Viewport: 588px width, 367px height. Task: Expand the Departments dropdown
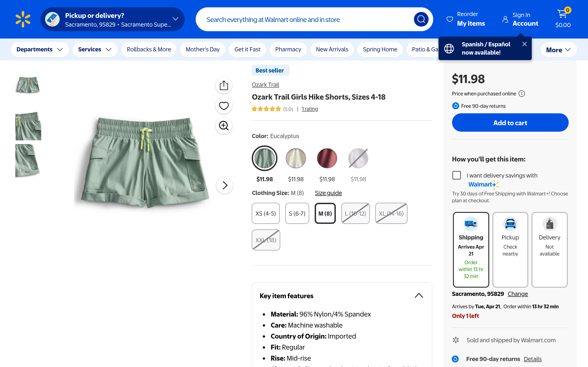tap(40, 50)
